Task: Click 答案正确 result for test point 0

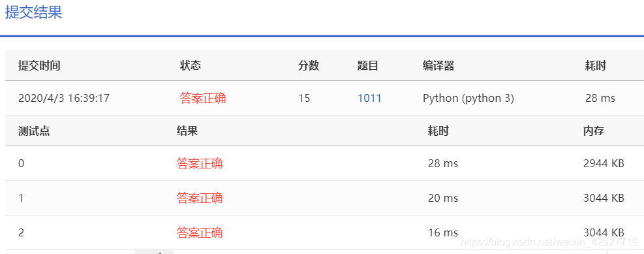Action: tap(200, 164)
